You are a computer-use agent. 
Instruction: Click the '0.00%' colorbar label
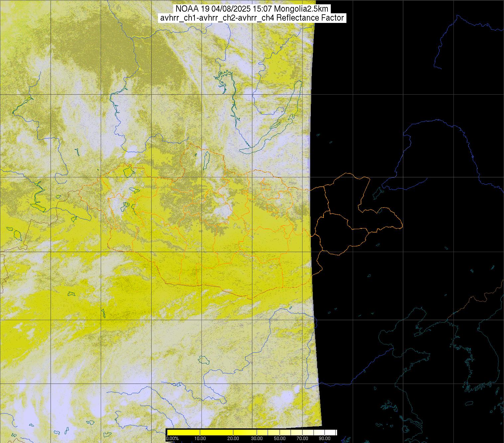pos(172,438)
